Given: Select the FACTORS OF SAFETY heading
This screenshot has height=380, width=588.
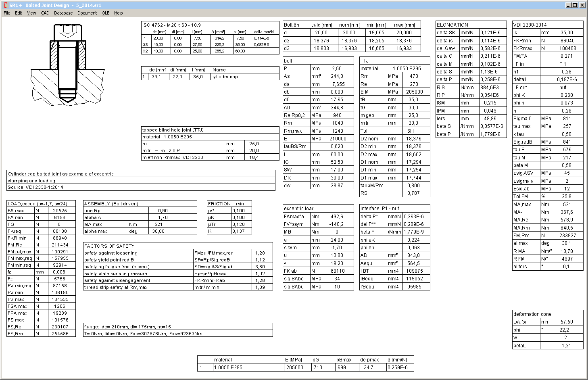Looking at the screenshot, I should (109, 246).
